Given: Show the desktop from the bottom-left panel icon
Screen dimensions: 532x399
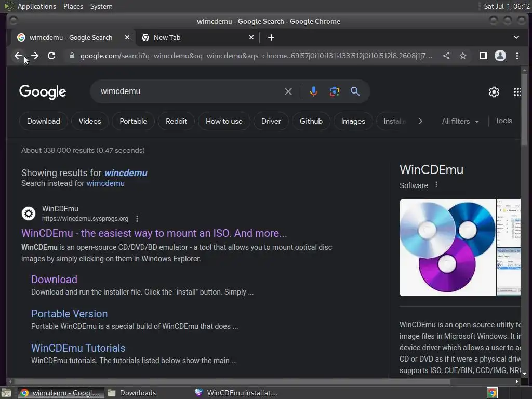Looking at the screenshot, I should tap(6, 393).
